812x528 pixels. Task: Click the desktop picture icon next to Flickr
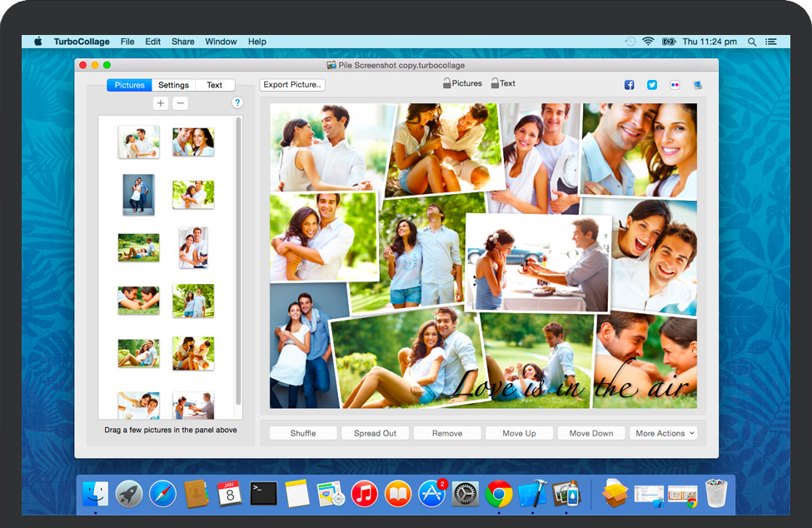pos(697,85)
